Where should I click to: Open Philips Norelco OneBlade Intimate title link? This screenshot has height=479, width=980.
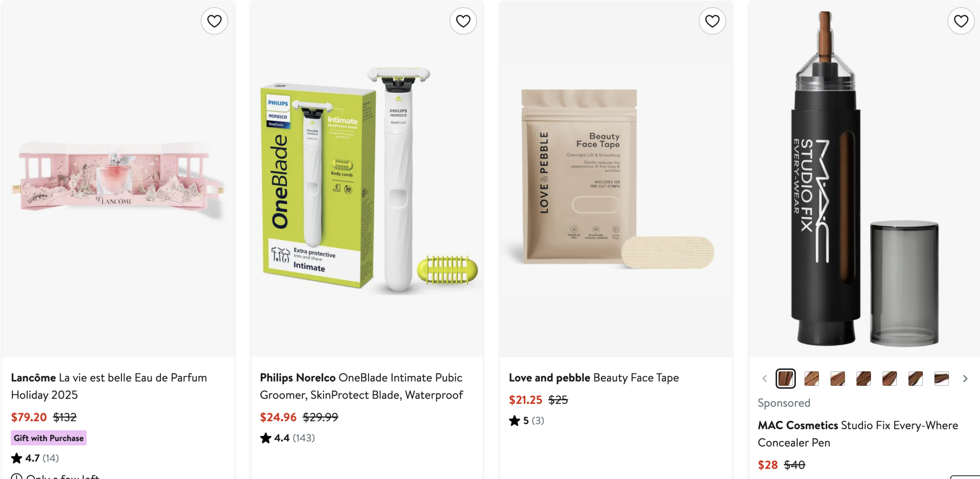361,386
